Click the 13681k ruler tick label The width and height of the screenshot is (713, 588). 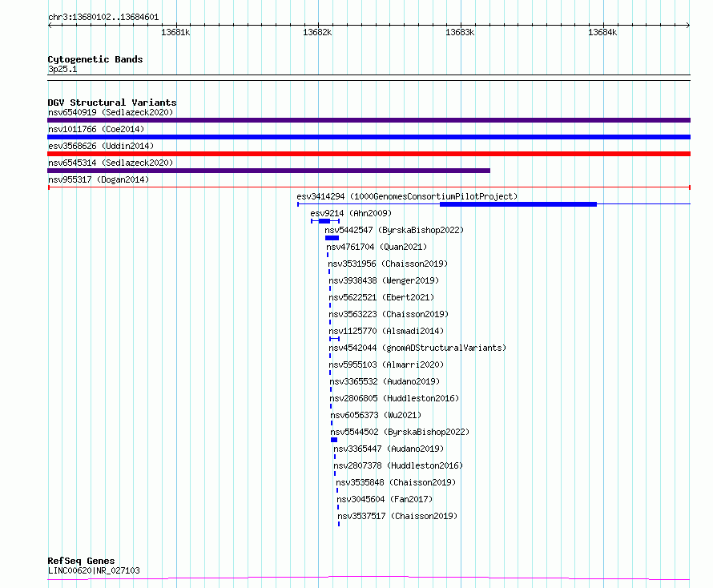[x=175, y=32]
